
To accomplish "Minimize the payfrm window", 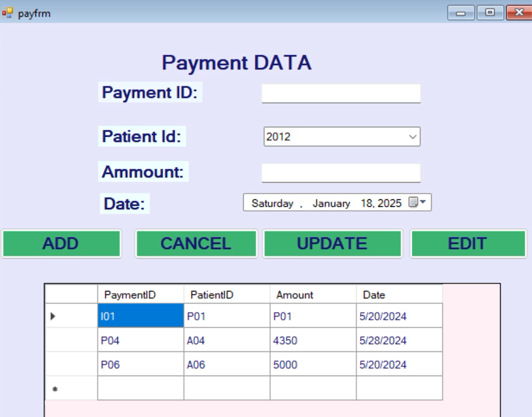I will click(x=461, y=13).
